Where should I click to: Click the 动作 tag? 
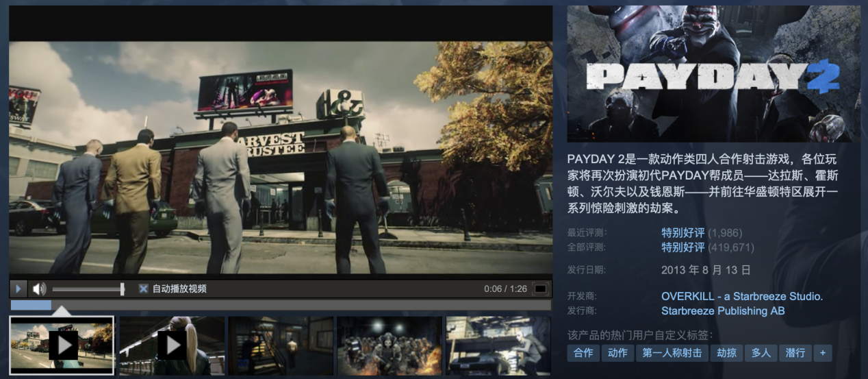click(617, 353)
